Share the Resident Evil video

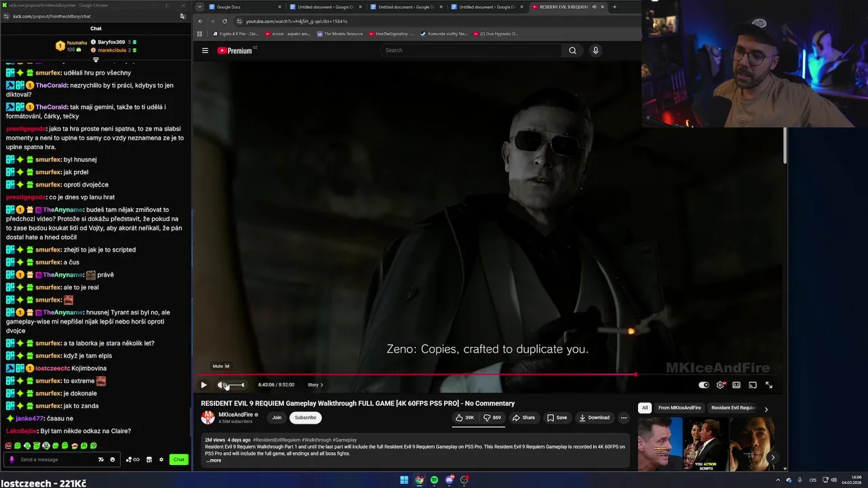(524, 418)
